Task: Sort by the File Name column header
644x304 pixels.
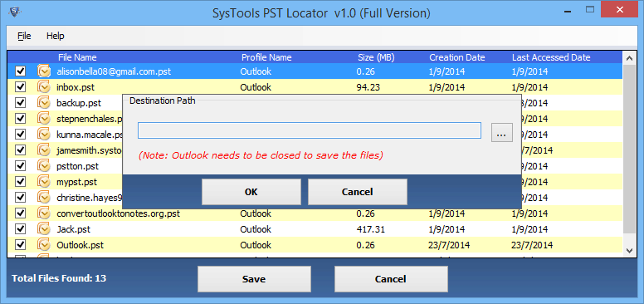Action: (x=77, y=57)
